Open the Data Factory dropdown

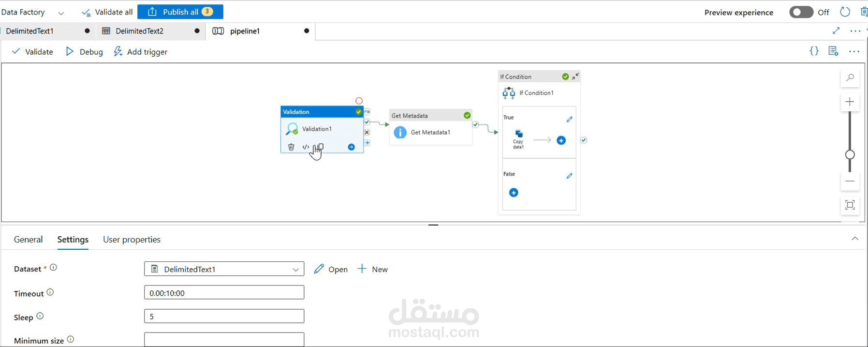[x=61, y=13]
